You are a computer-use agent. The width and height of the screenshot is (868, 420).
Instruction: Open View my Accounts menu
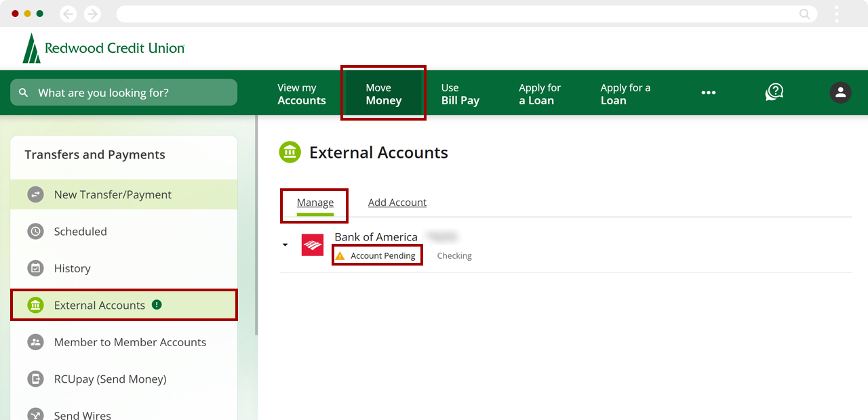click(302, 94)
